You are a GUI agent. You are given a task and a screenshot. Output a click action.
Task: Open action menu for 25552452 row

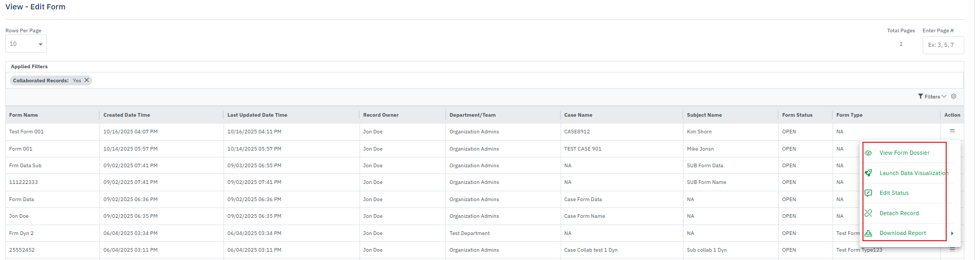[x=952, y=250]
